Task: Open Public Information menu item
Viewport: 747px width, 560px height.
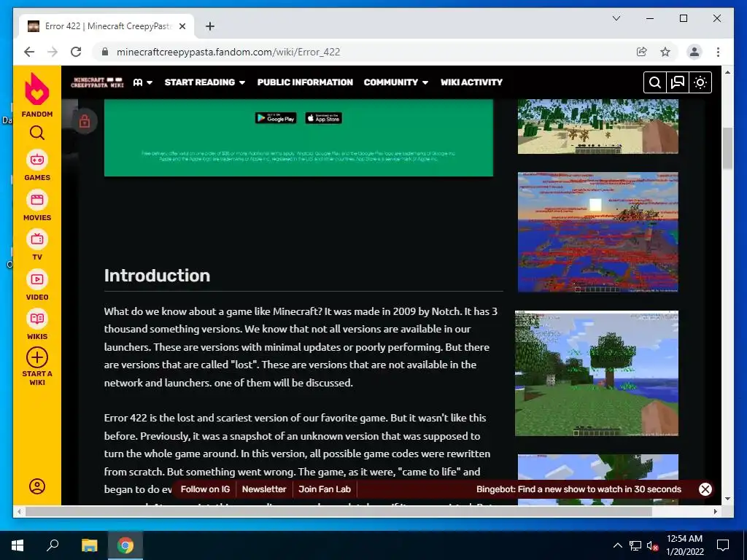Action: click(x=305, y=82)
